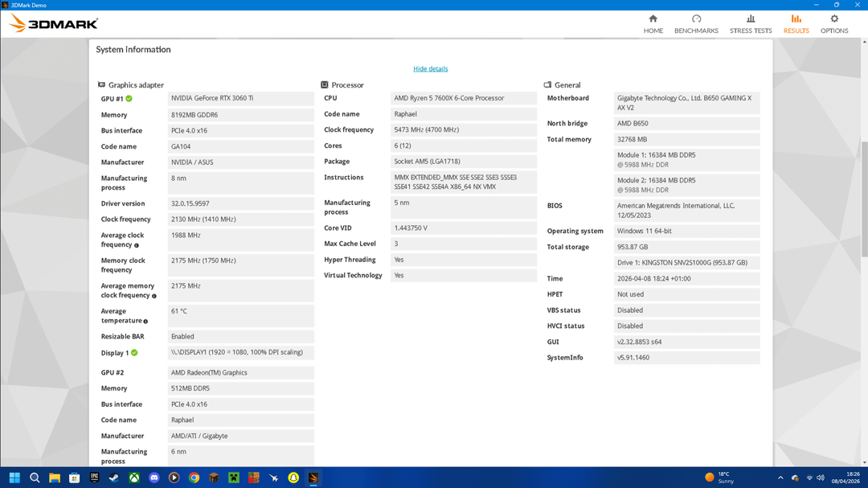The width and height of the screenshot is (868, 488).
Task: Click the Hide details link
Action: (x=430, y=69)
